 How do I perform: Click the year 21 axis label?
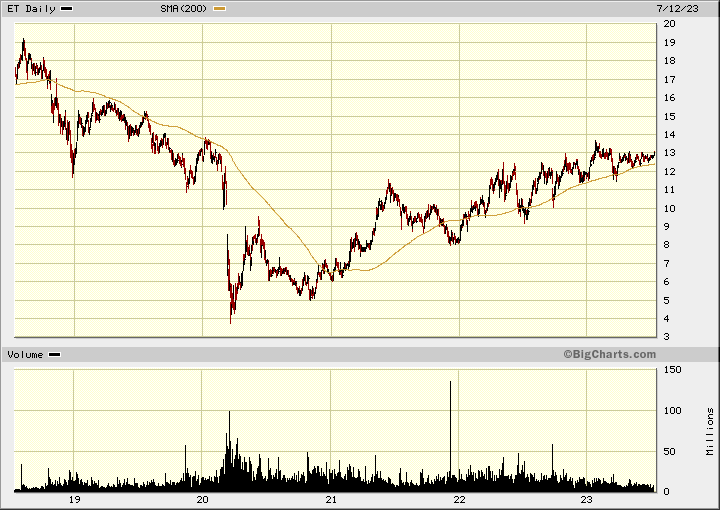(x=331, y=500)
